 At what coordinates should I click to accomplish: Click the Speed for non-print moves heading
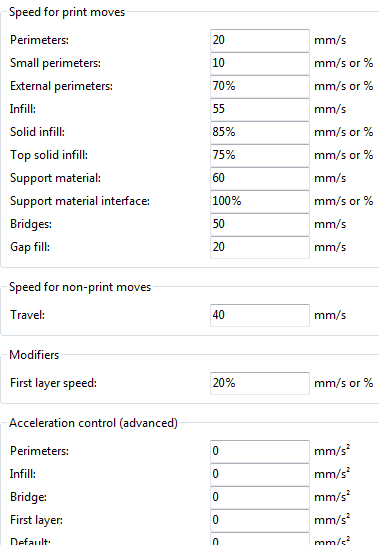coord(80,287)
